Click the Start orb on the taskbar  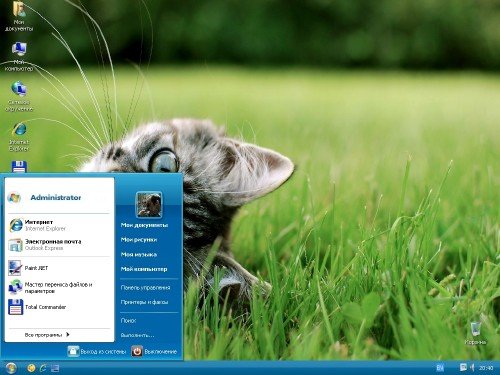(x=11, y=368)
